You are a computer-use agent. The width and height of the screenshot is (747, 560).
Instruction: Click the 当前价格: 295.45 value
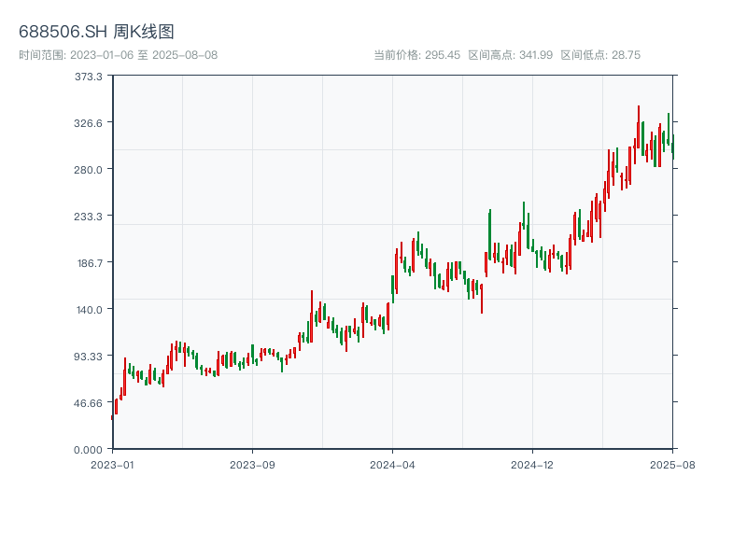pyautogui.click(x=416, y=55)
